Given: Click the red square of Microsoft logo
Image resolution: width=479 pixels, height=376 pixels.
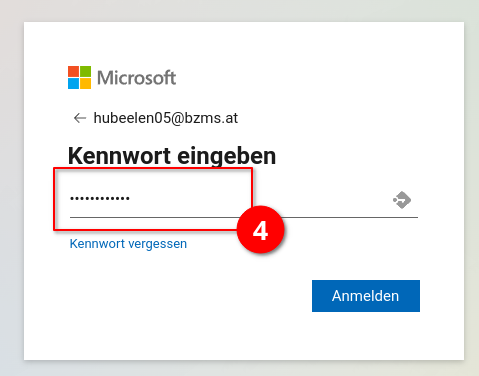Looking at the screenshot, I should (73, 71).
